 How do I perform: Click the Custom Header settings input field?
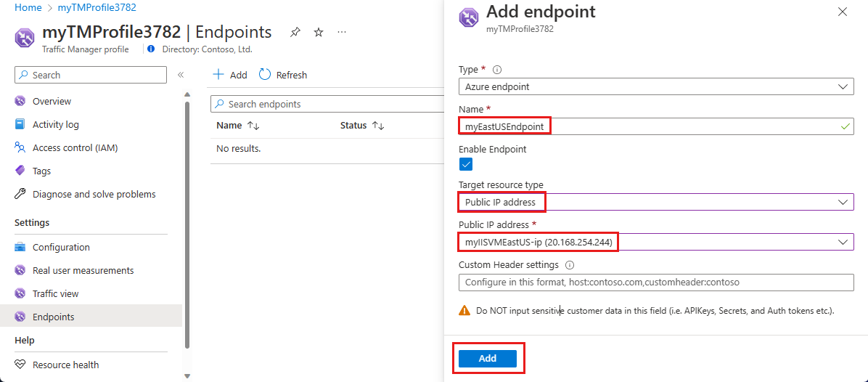click(656, 282)
